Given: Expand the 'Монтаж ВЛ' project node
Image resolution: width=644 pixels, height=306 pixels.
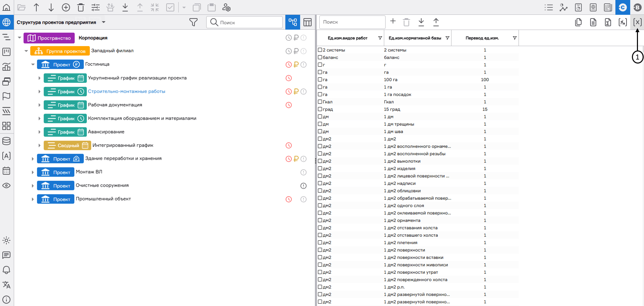Looking at the screenshot, I should point(33,172).
